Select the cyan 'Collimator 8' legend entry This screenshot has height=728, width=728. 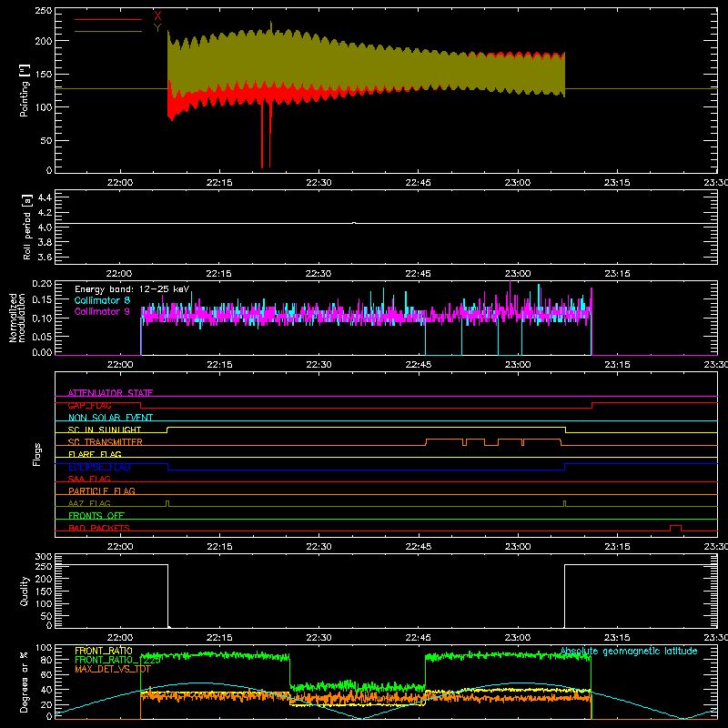pyautogui.click(x=102, y=300)
